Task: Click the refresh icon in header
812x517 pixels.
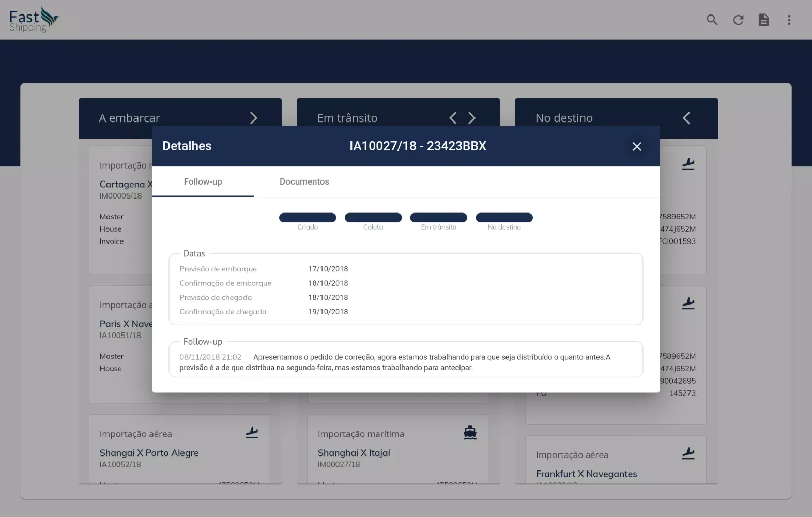Action: [738, 20]
